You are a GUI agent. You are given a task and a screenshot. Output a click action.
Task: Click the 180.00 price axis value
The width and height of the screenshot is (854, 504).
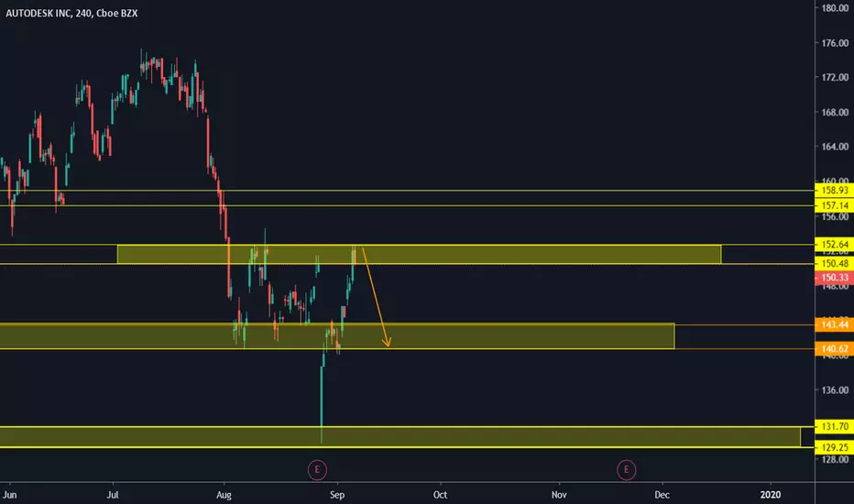(x=835, y=8)
